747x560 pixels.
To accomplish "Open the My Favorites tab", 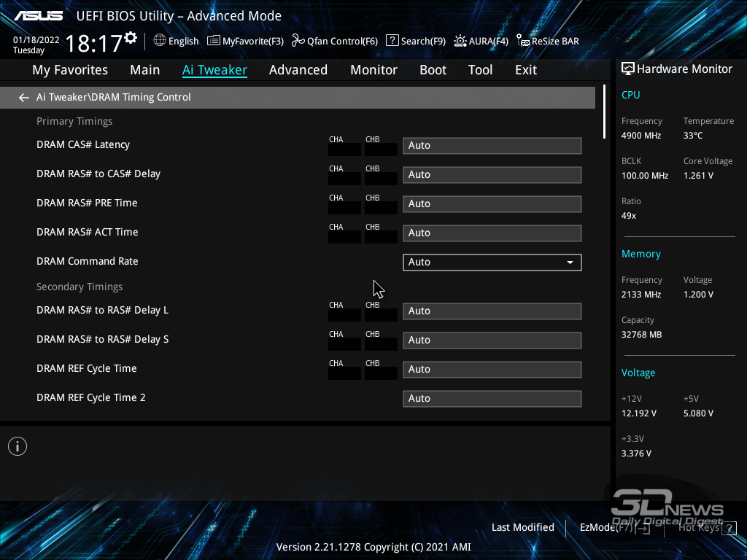I will click(x=70, y=70).
